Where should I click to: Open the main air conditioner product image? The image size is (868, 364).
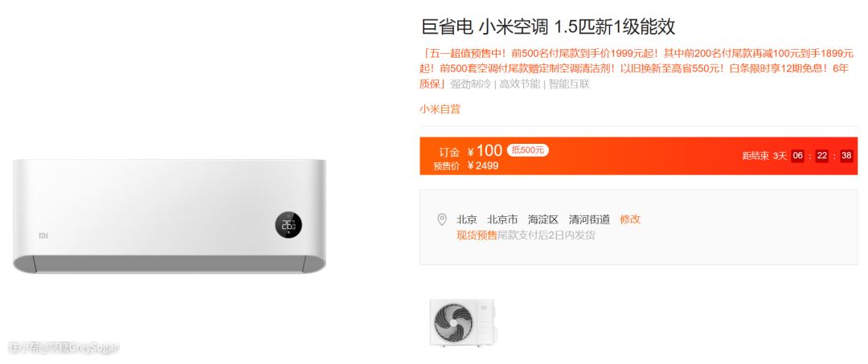point(170,215)
